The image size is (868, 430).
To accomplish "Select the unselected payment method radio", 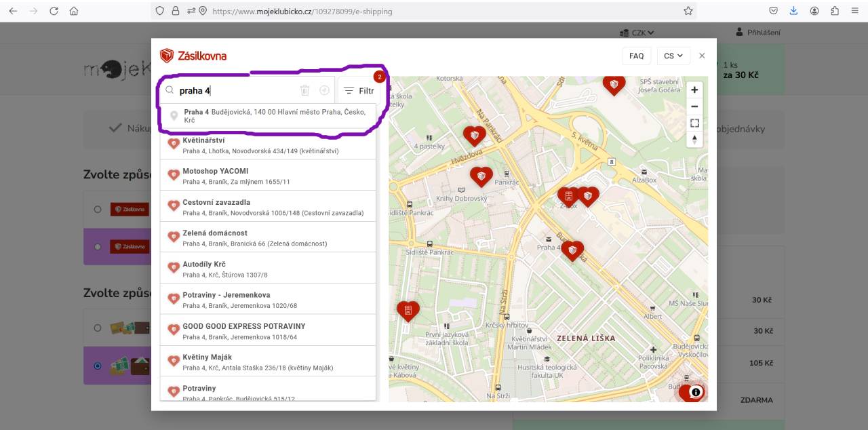I will click(98, 328).
